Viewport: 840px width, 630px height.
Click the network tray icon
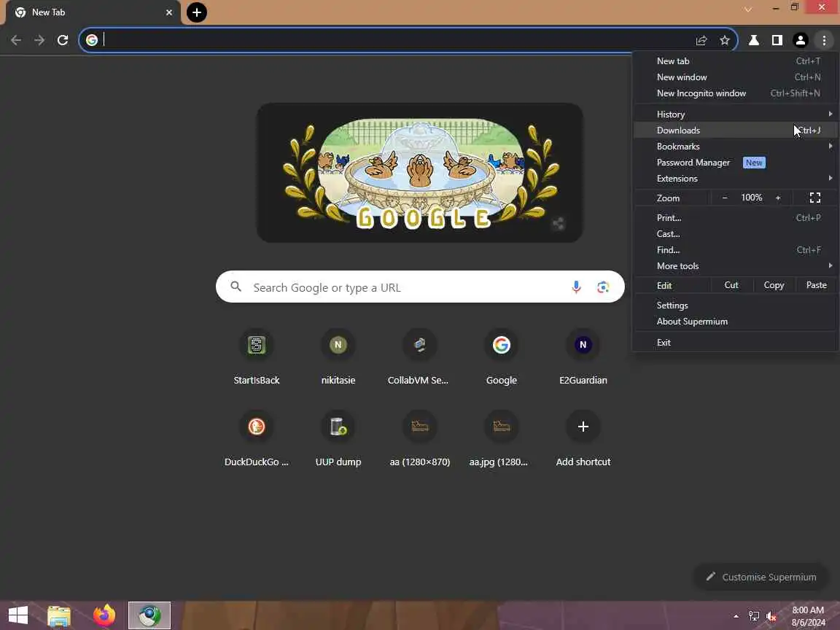(x=754, y=616)
